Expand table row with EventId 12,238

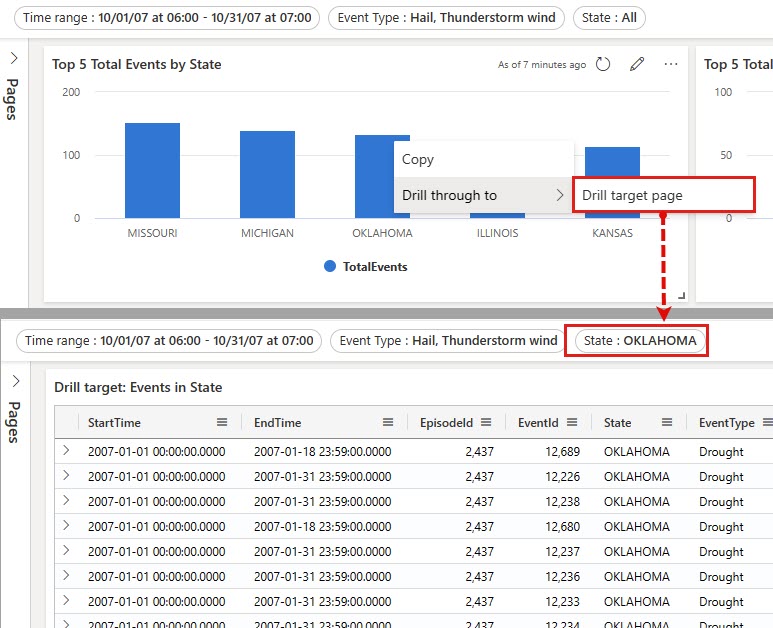[66, 501]
